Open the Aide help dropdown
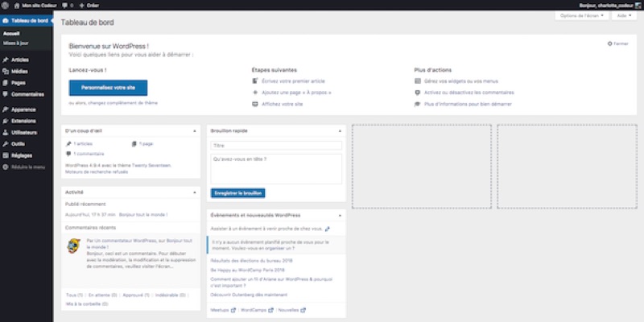 tap(623, 16)
